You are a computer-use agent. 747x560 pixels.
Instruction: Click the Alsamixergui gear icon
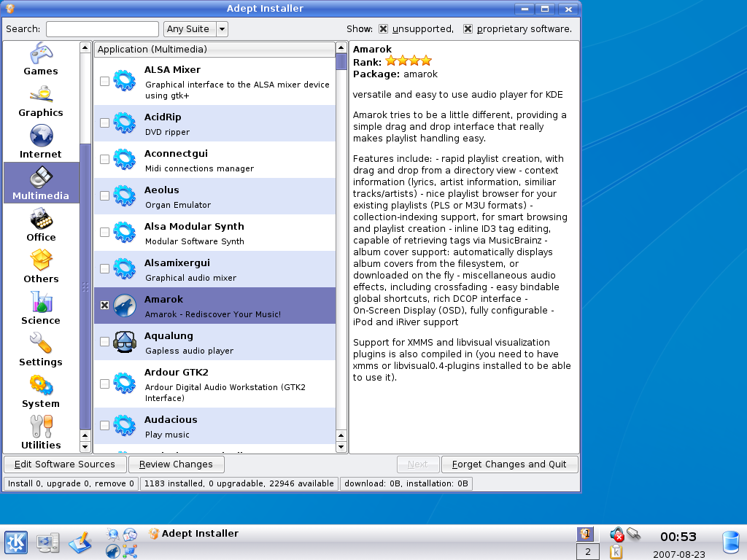coord(125,268)
